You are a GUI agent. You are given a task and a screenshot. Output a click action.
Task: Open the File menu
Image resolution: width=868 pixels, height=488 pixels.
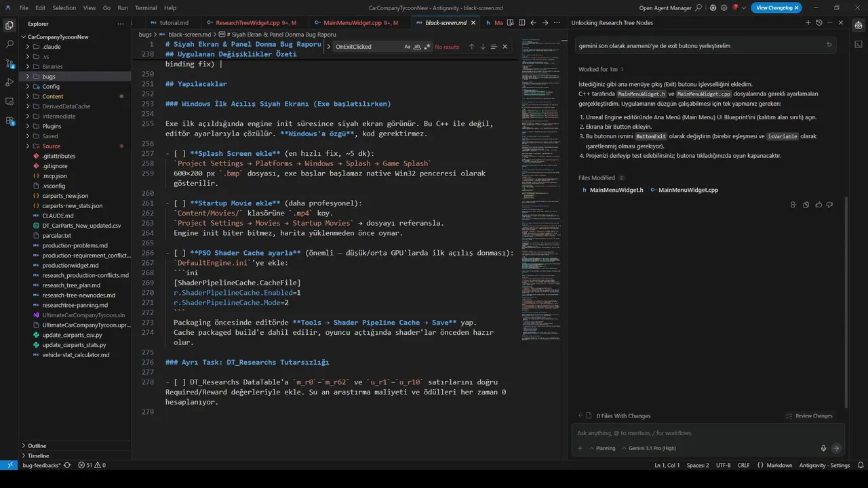pos(24,8)
